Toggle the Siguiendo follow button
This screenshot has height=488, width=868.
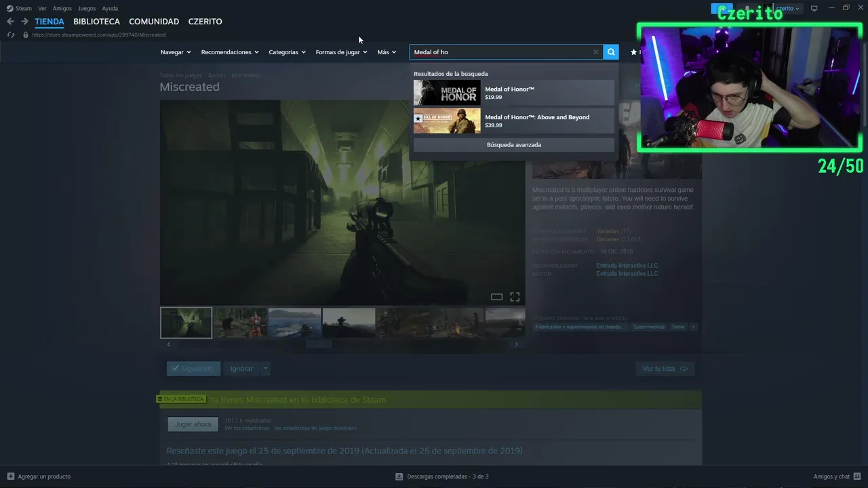point(193,369)
